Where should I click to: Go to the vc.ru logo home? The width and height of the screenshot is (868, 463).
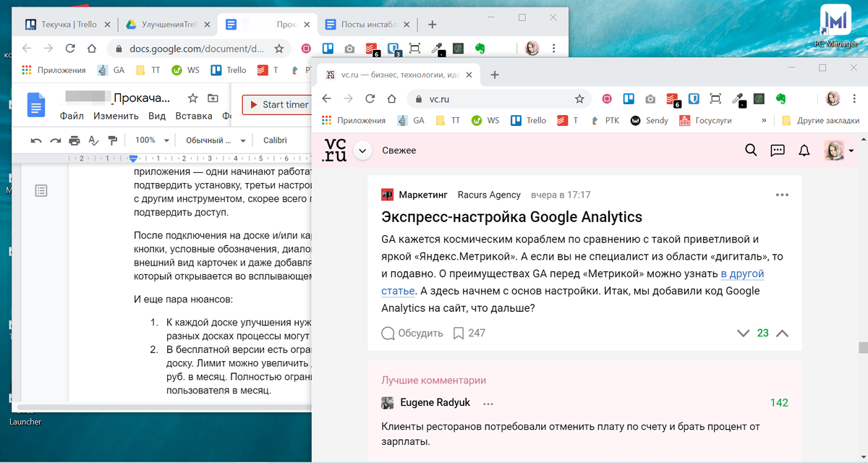335,150
